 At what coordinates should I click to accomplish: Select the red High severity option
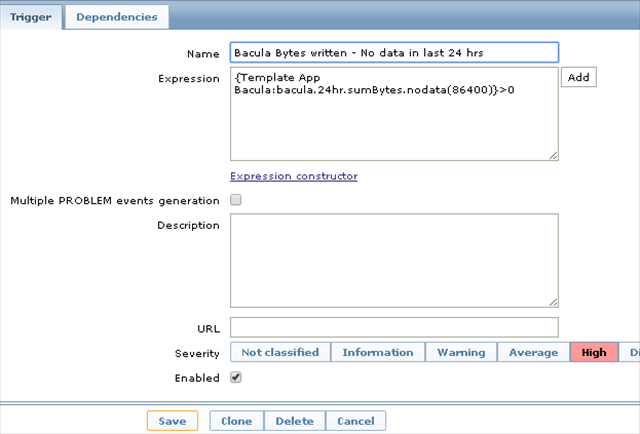594,352
